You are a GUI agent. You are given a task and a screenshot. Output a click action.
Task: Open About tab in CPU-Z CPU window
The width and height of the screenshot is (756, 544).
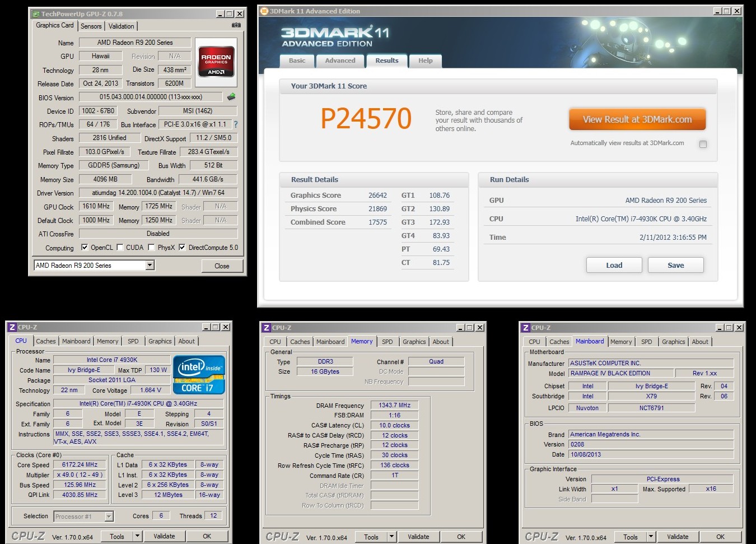[186, 341]
